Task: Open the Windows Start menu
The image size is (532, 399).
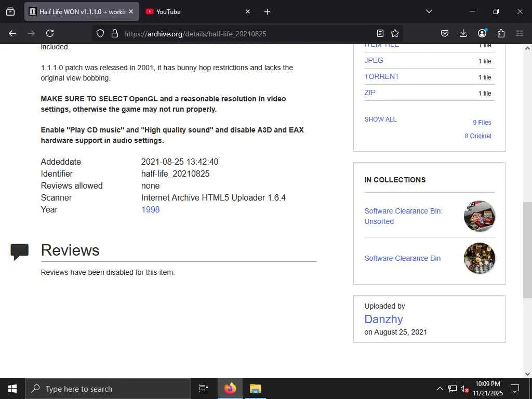Action: (12, 389)
